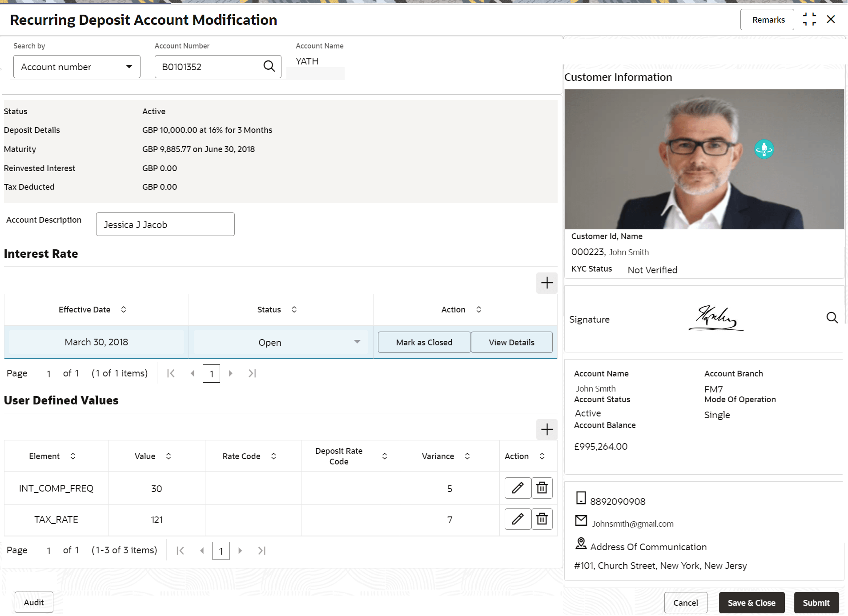
Task: Zoom the customer signature with magnifier
Action: click(x=832, y=318)
